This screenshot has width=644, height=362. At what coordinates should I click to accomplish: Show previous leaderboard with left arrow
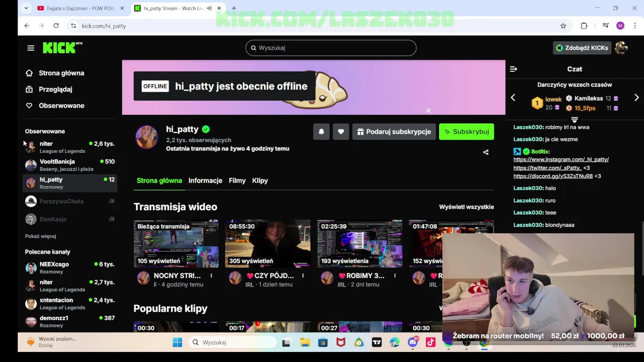513,98
